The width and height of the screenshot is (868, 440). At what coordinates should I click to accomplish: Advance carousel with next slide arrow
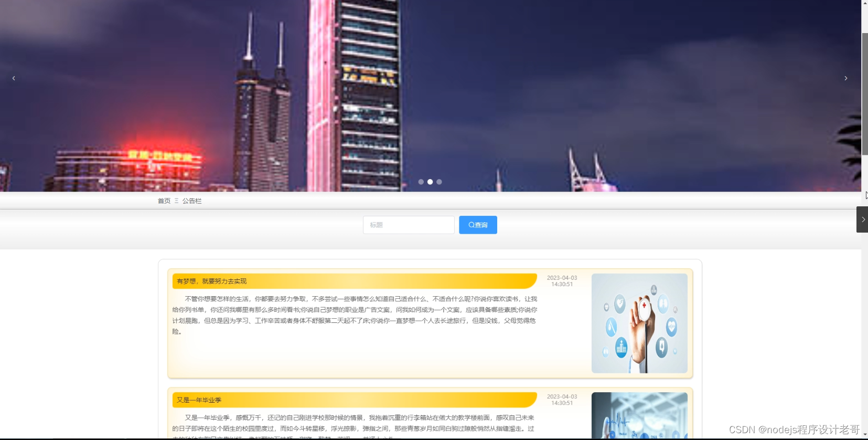pos(845,78)
